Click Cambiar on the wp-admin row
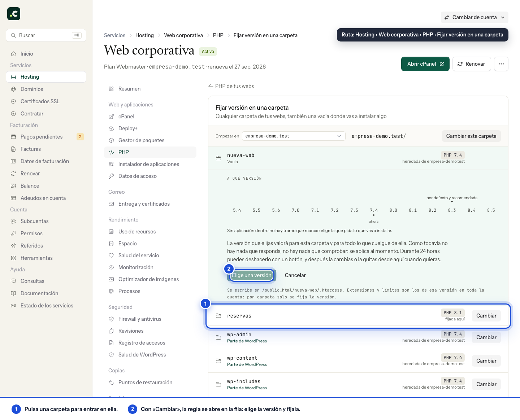 pyautogui.click(x=486, y=337)
